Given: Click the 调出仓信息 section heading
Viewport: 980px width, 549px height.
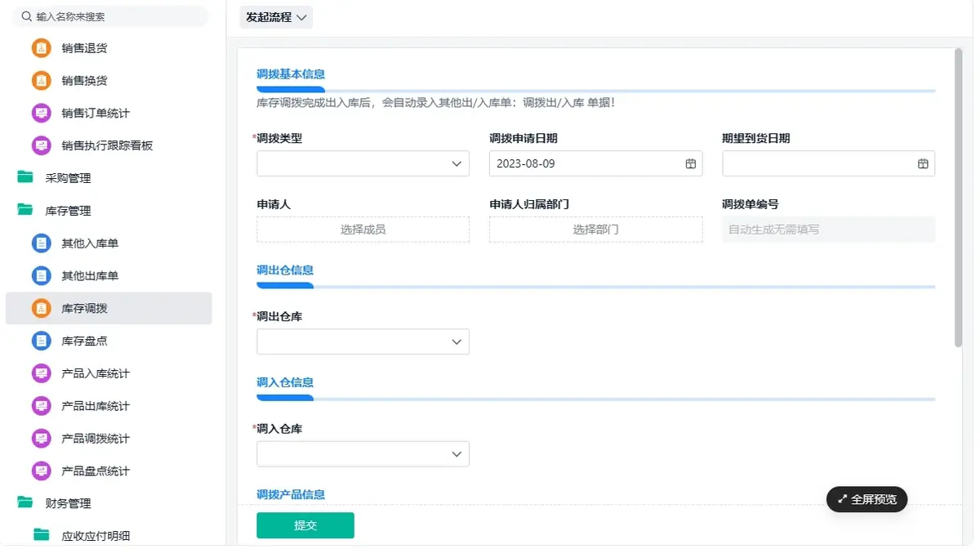Looking at the screenshot, I should 285,270.
